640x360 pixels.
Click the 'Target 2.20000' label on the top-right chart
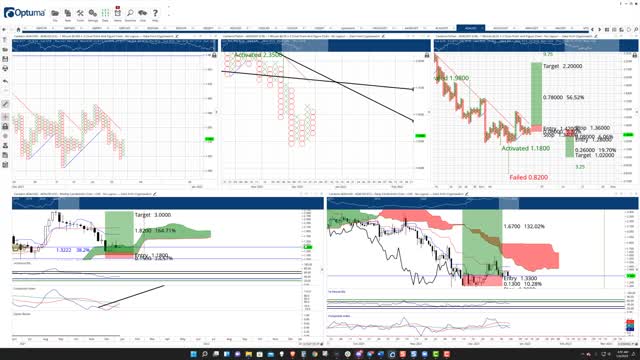562,66
